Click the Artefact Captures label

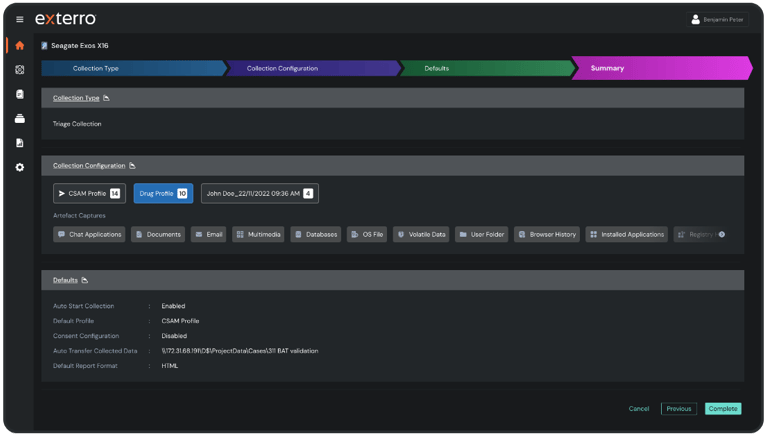point(79,216)
